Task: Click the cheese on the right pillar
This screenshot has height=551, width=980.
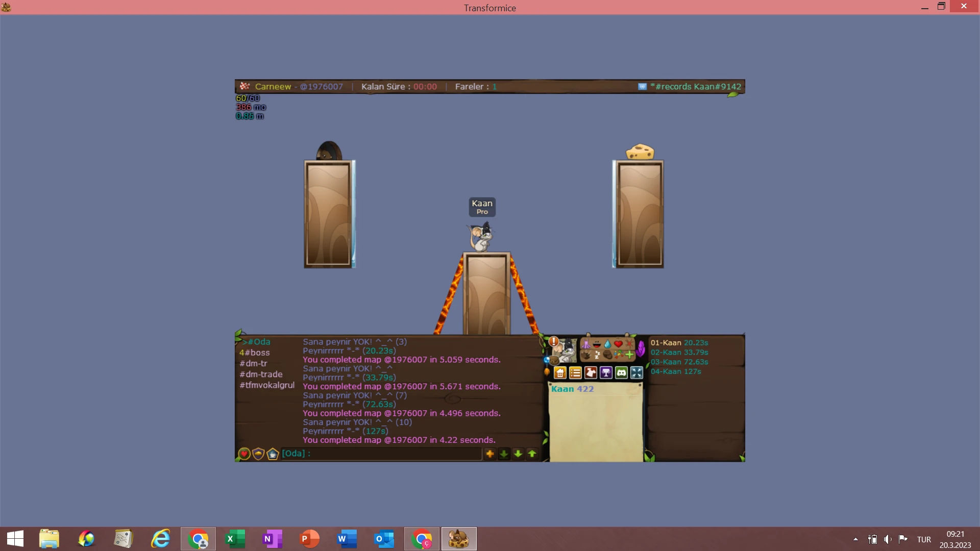Action: tap(640, 152)
